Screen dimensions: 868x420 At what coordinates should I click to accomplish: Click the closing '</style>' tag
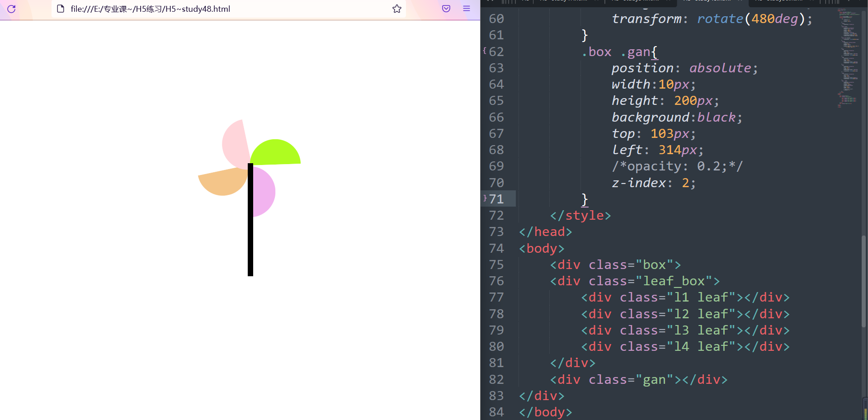[x=580, y=215]
